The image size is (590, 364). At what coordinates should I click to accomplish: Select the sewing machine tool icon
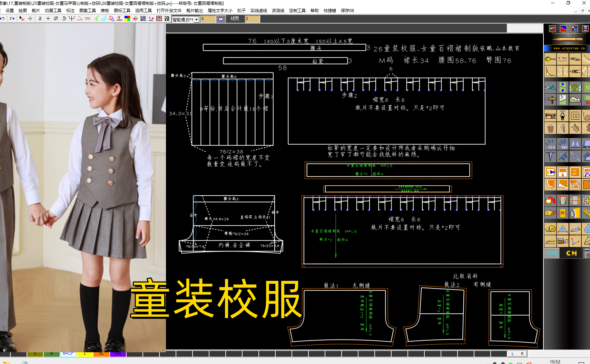550,116
